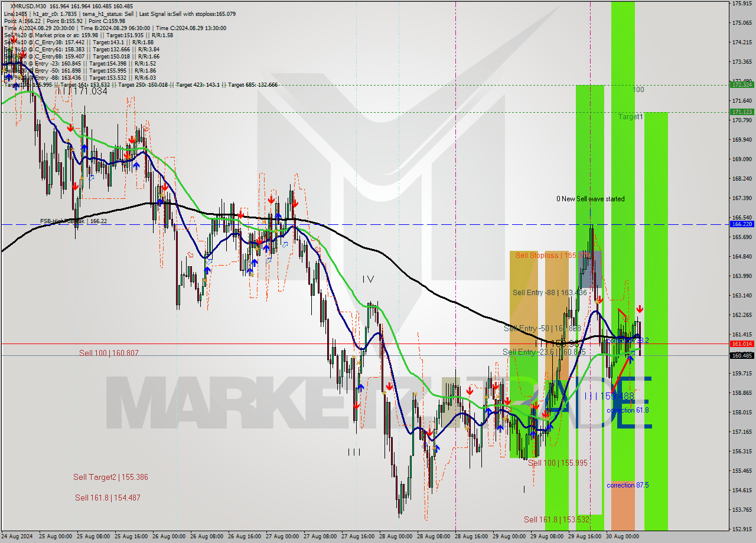Click the red sell arrow above the latest candles
The width and height of the screenshot is (756, 543).
(640, 309)
